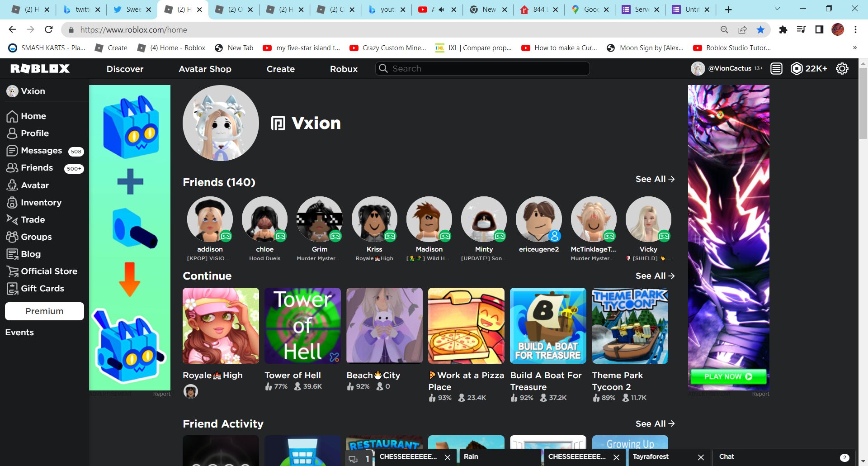Click the Home sidebar icon

tap(12, 116)
